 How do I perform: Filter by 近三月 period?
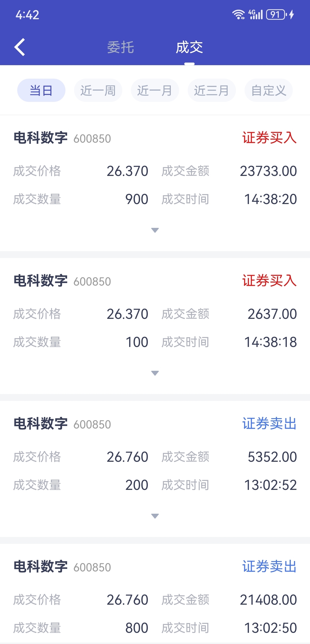[x=212, y=90]
